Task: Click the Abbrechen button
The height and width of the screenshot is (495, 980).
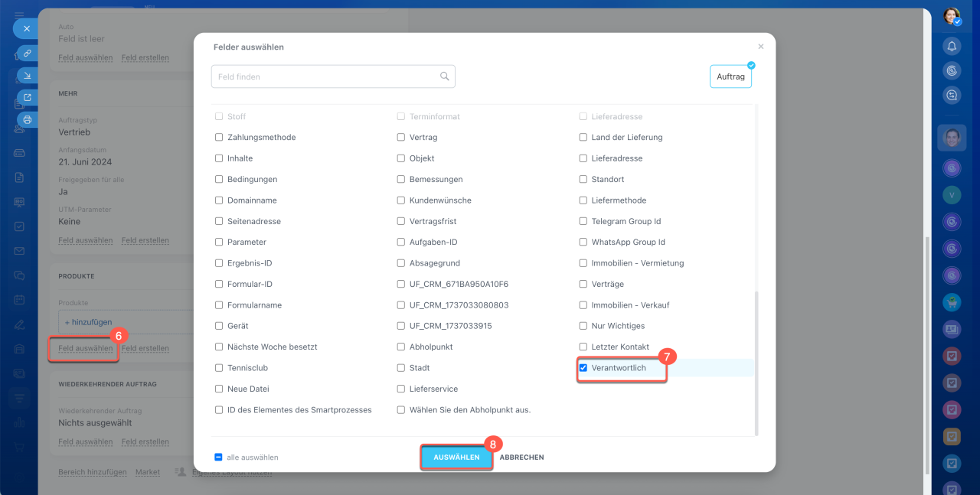Action: pyautogui.click(x=522, y=458)
